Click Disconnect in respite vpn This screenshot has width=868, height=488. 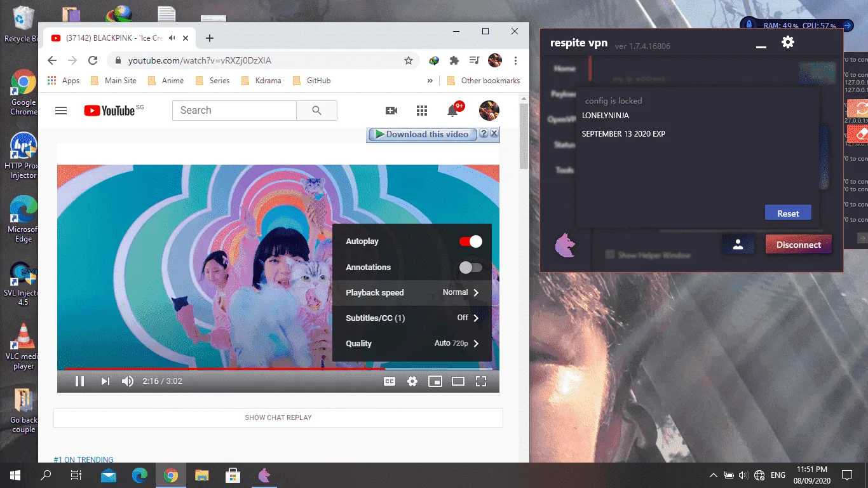[799, 245]
